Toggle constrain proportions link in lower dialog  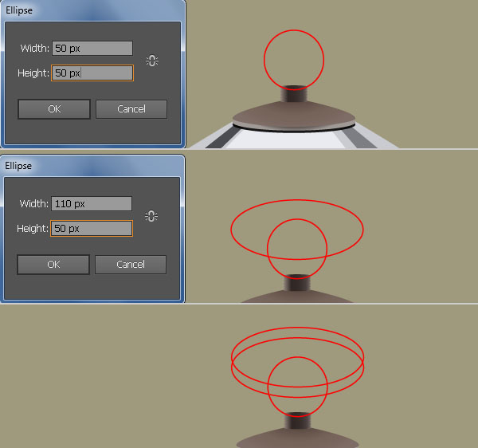click(x=151, y=216)
